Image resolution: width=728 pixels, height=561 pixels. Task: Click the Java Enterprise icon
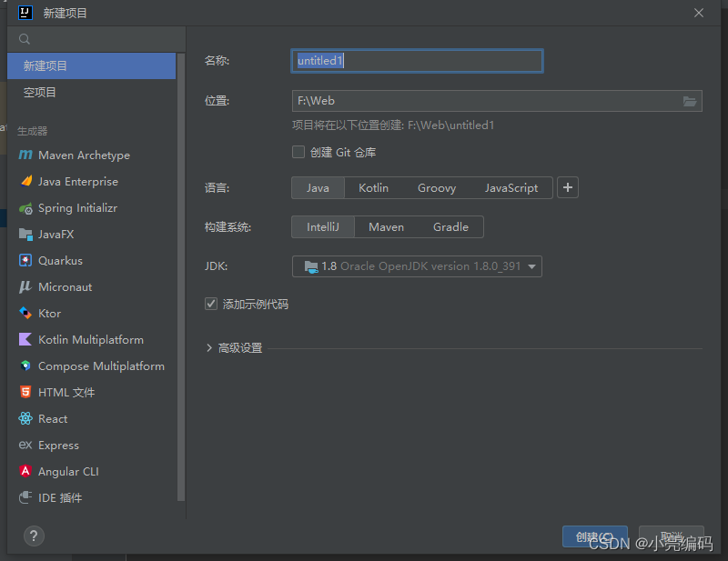tap(26, 181)
